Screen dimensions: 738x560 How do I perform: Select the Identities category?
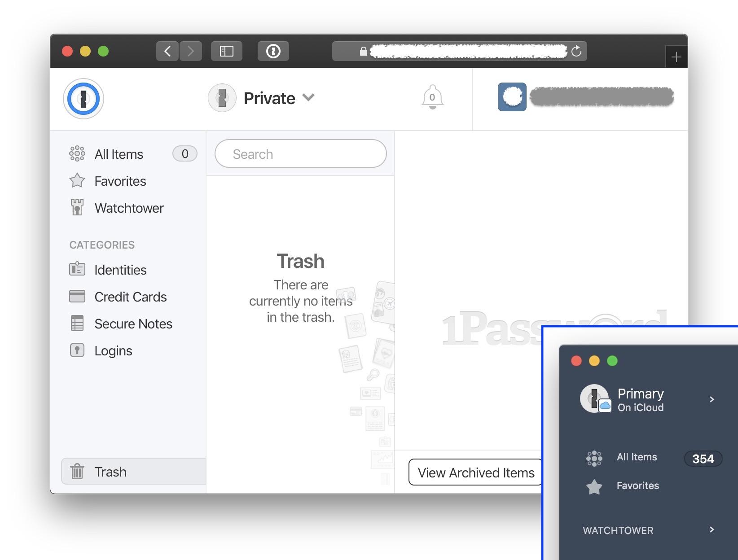[x=120, y=270]
